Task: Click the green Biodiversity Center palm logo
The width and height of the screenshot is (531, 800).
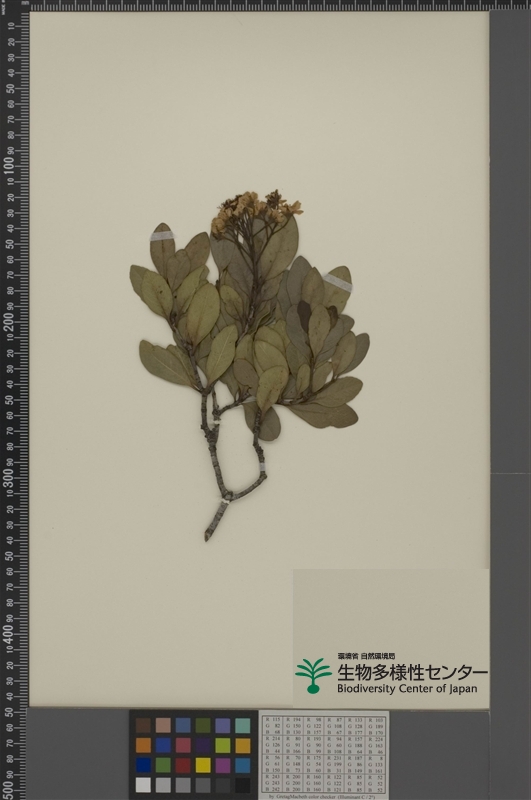Action: (313, 676)
